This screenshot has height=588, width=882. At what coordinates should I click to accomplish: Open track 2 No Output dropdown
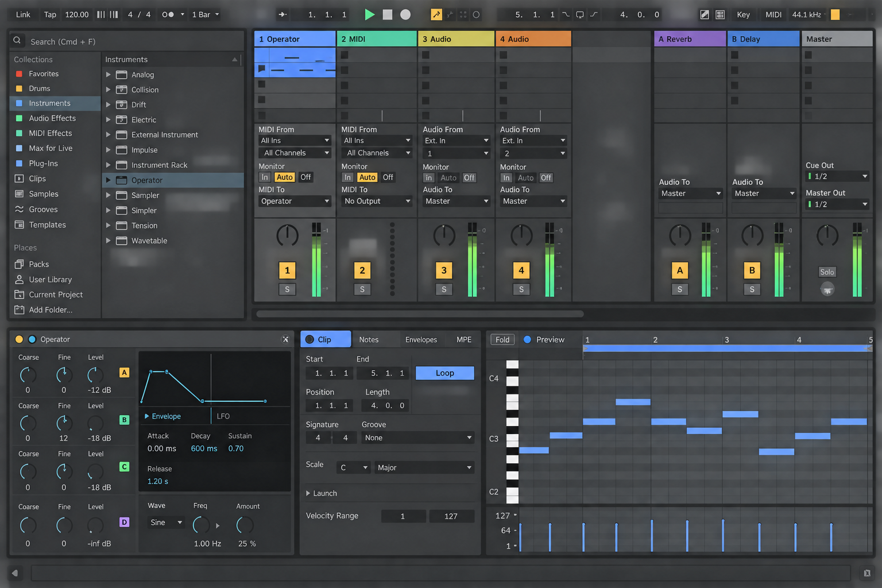[377, 201]
